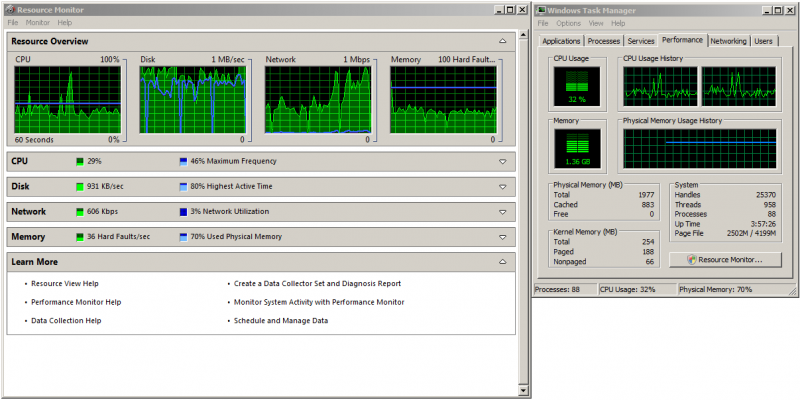Click 'CPU Usage: 32%' in status bar
The width and height of the screenshot is (800, 400).
(628, 290)
